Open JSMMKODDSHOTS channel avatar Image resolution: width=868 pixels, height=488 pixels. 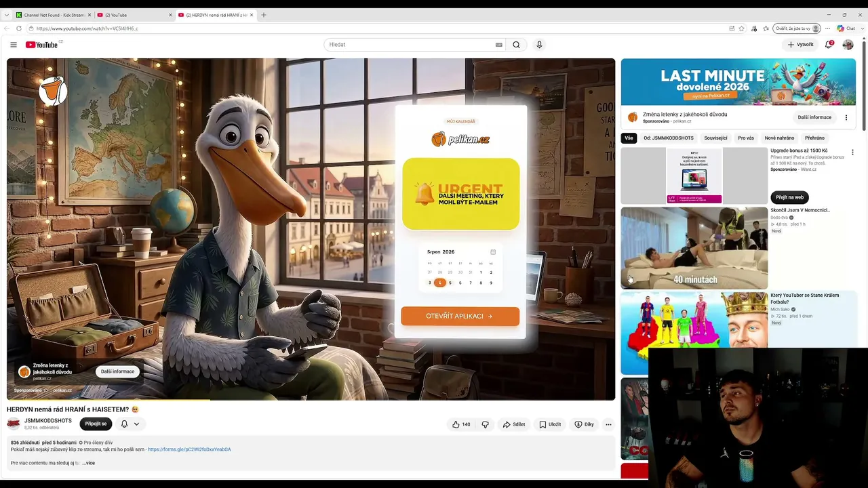click(x=14, y=424)
